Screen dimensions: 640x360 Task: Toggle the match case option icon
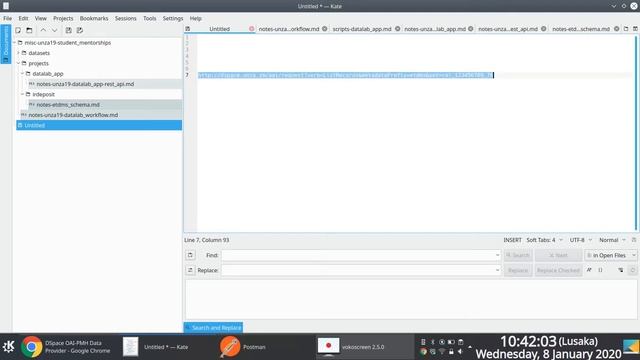(x=589, y=270)
